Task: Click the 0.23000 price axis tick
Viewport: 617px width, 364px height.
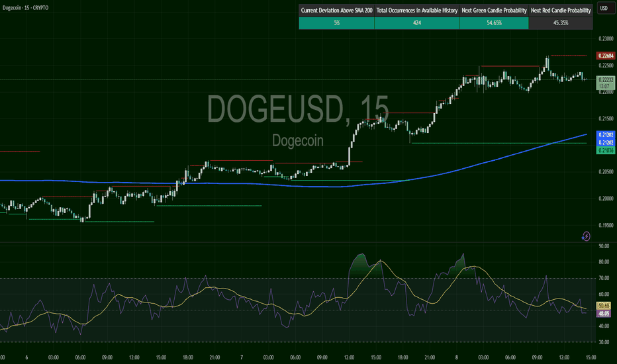Action: pos(606,38)
